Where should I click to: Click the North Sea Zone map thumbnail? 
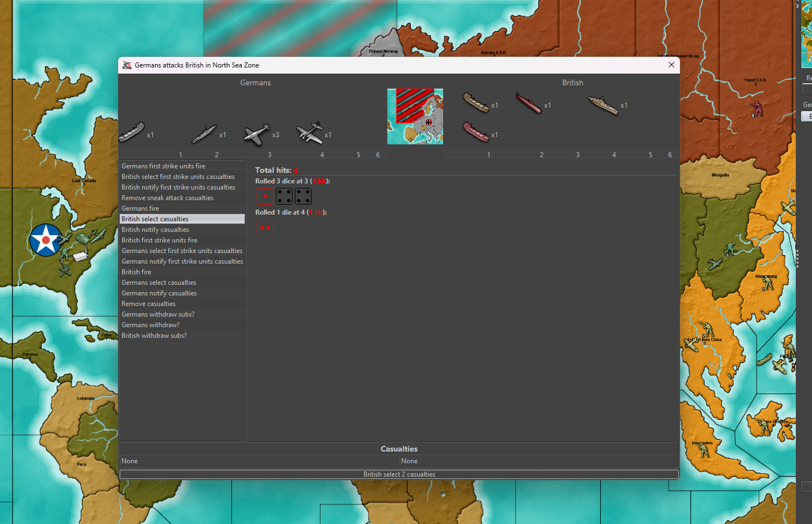(415, 117)
